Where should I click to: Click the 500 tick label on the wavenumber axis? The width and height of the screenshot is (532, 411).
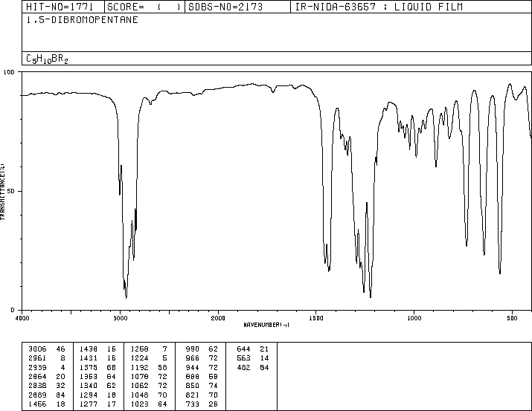512,318
